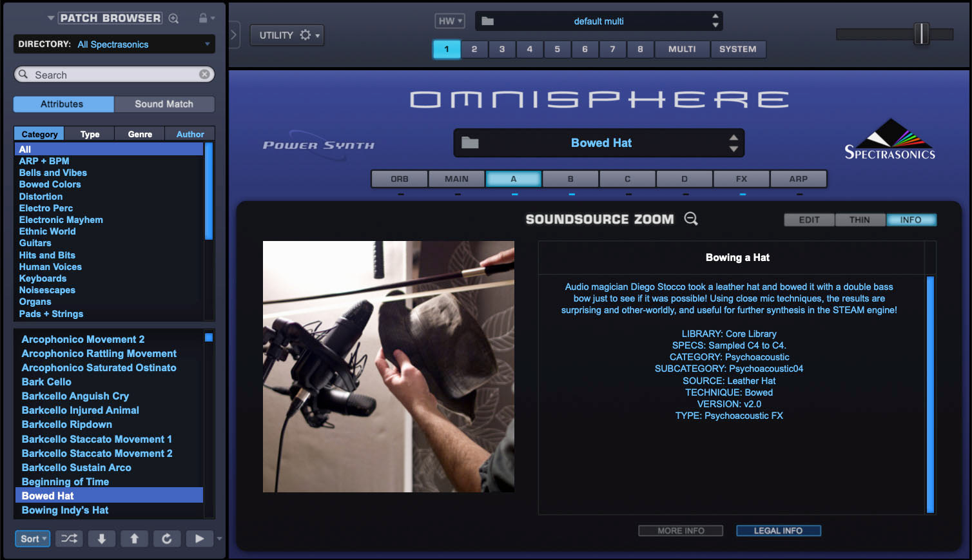The image size is (972, 560).
Task: Switch to the Sound Match tab
Action: coord(164,104)
